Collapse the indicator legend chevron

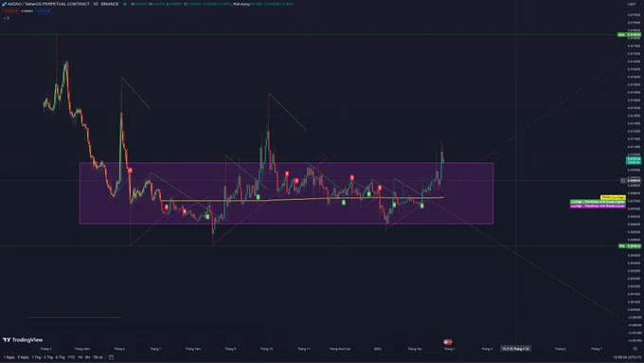(x=5, y=18)
